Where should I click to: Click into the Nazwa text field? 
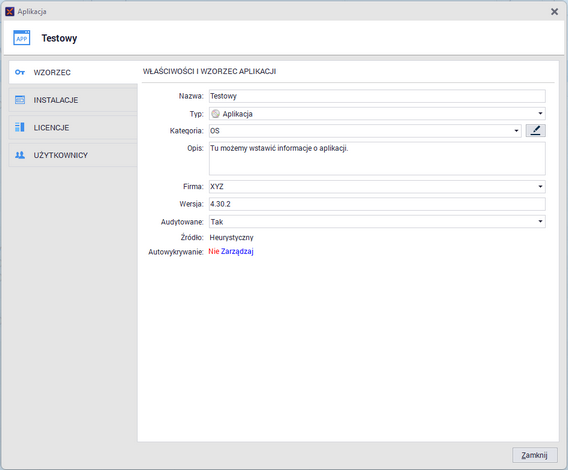coord(377,96)
